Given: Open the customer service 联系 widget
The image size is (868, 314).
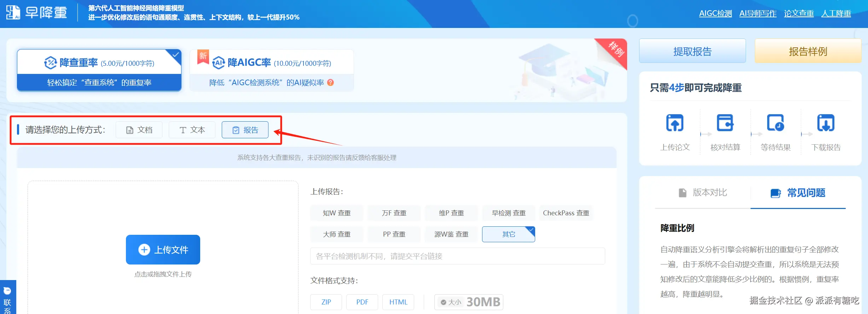Looking at the screenshot, I should click(x=8, y=298).
